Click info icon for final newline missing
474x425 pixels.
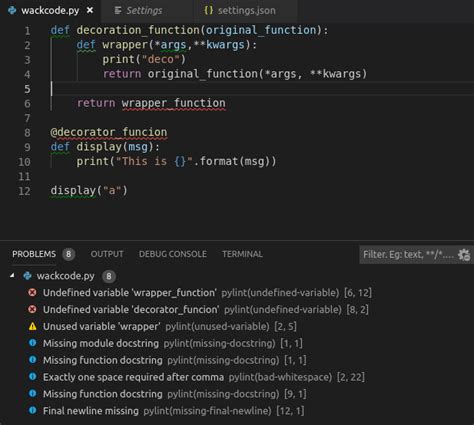coord(32,411)
